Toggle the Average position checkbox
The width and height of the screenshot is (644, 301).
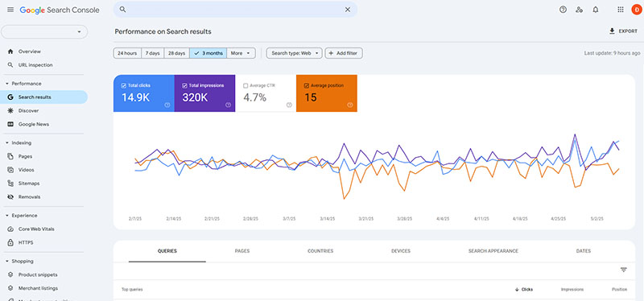pyautogui.click(x=307, y=85)
